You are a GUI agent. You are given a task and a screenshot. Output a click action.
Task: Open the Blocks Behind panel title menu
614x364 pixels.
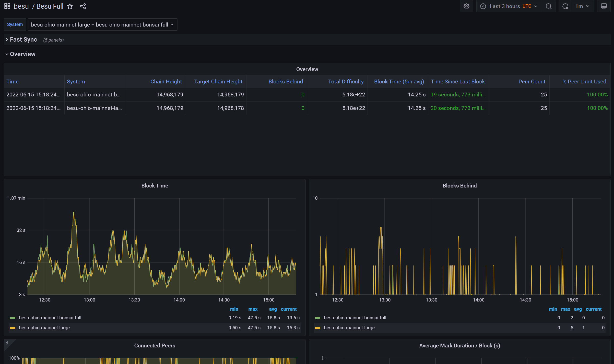459,186
